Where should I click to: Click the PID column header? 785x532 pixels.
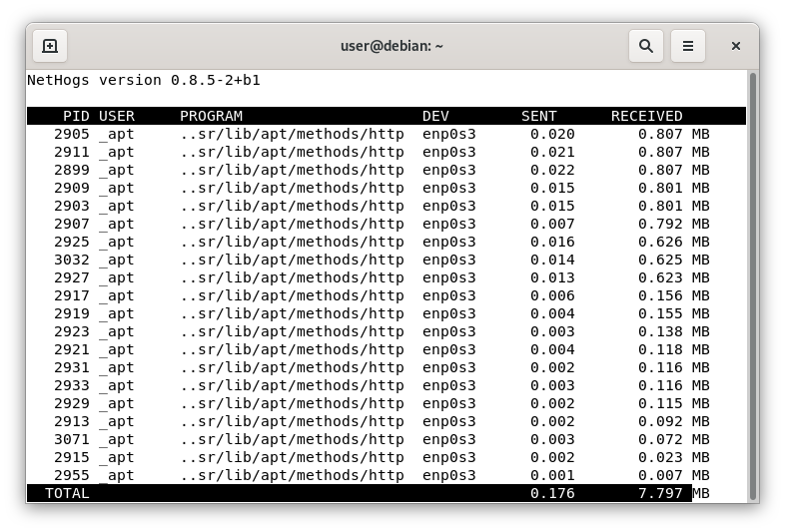coord(76,116)
